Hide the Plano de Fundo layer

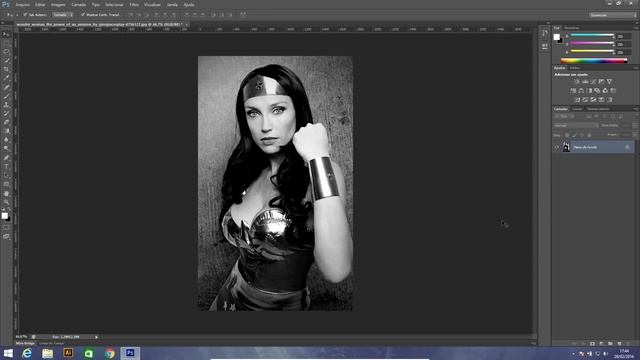tap(557, 147)
